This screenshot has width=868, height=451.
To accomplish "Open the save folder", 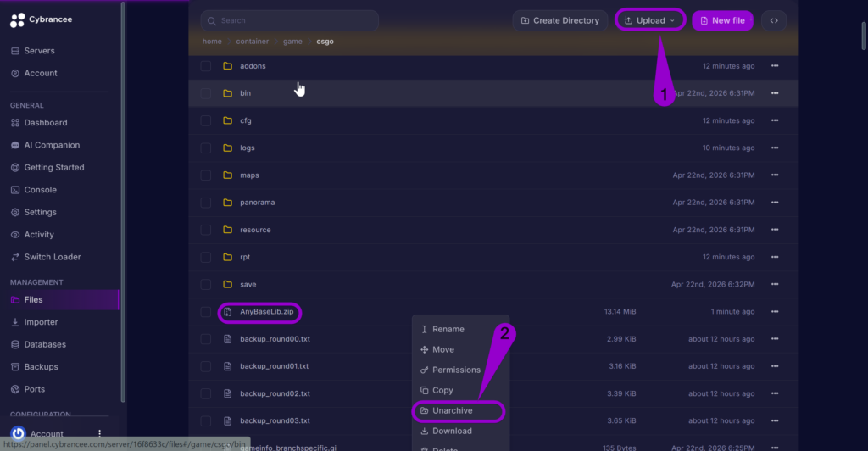I will pos(248,285).
